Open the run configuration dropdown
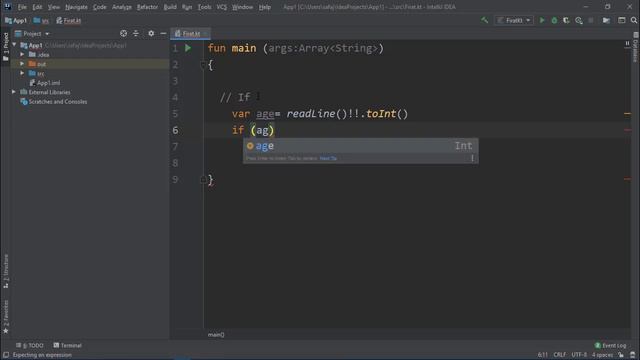Image resolution: width=640 pixels, height=360 pixels. 514,20
